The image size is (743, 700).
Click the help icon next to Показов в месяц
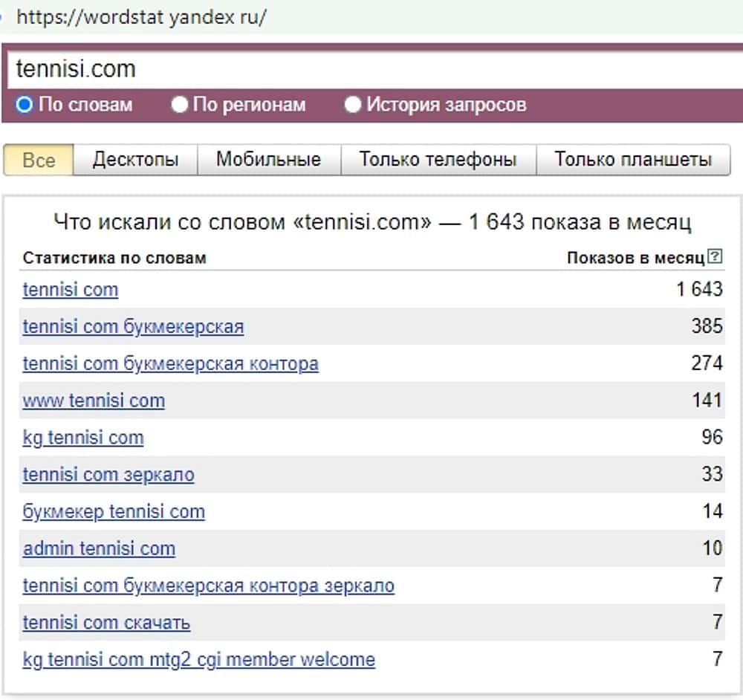click(x=715, y=256)
